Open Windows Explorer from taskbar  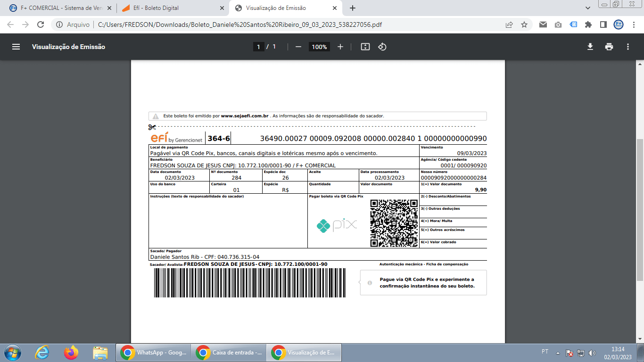[x=100, y=353]
